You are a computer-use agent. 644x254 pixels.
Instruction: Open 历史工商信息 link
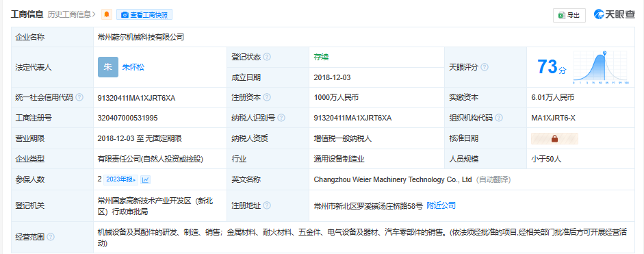coord(71,15)
